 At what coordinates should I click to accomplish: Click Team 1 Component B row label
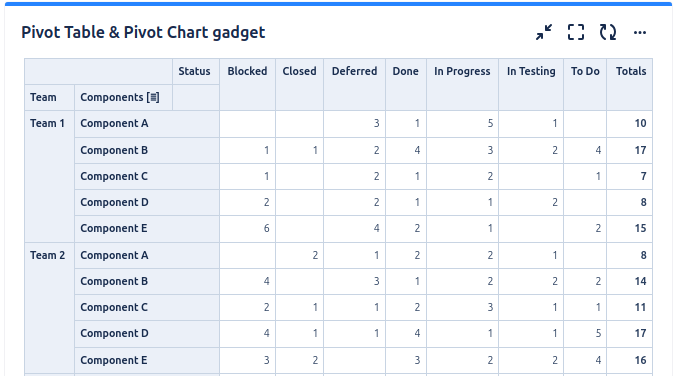point(114,150)
